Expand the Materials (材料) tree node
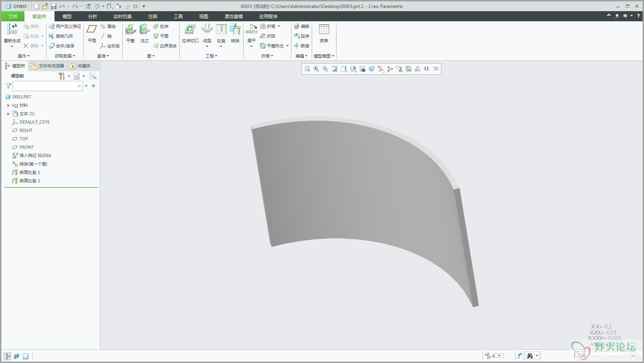 (x=8, y=105)
